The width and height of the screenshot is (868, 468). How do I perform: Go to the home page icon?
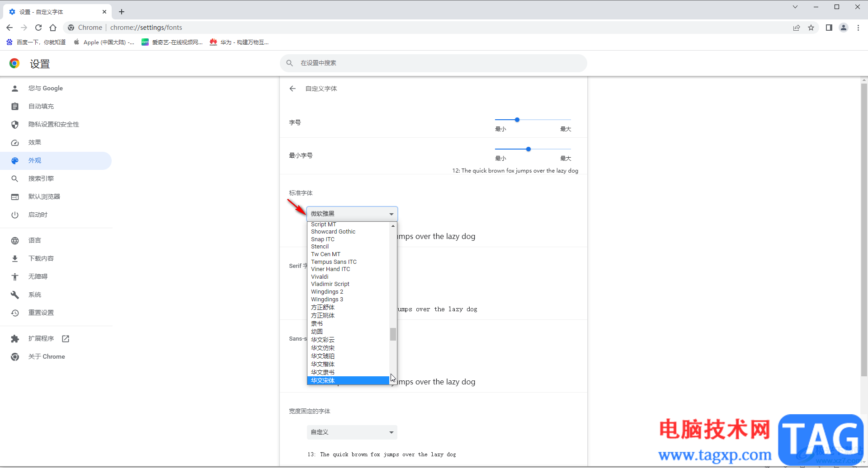[53, 28]
